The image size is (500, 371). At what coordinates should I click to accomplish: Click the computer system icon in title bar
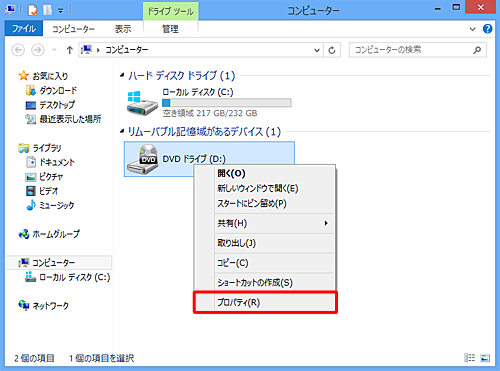(10, 10)
